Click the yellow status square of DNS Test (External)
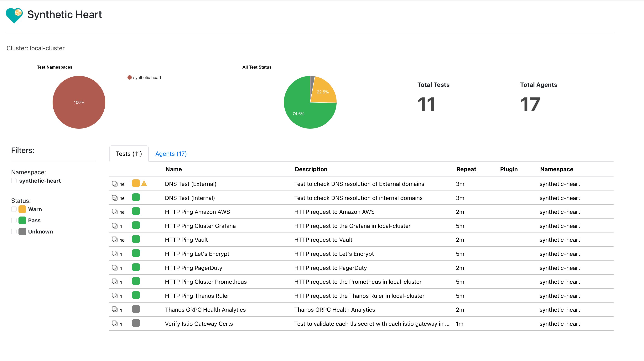Viewport: 644px width, 361px height. click(136, 184)
